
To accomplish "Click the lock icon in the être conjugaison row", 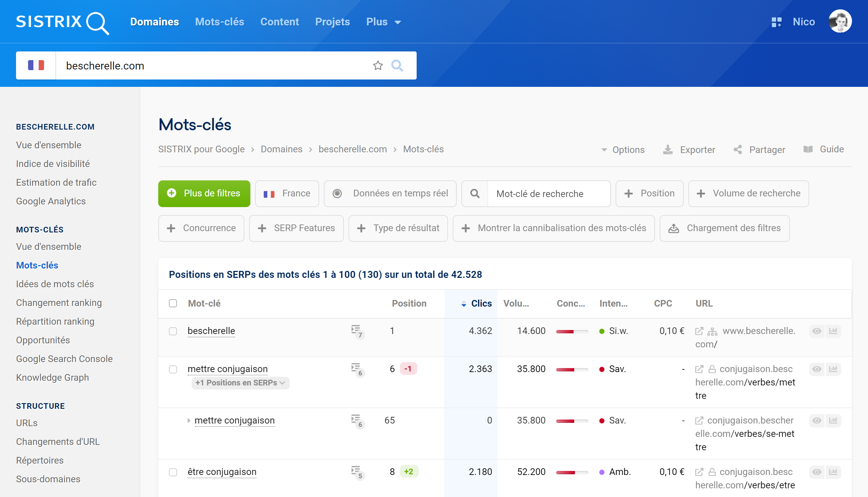I will click(x=712, y=472).
